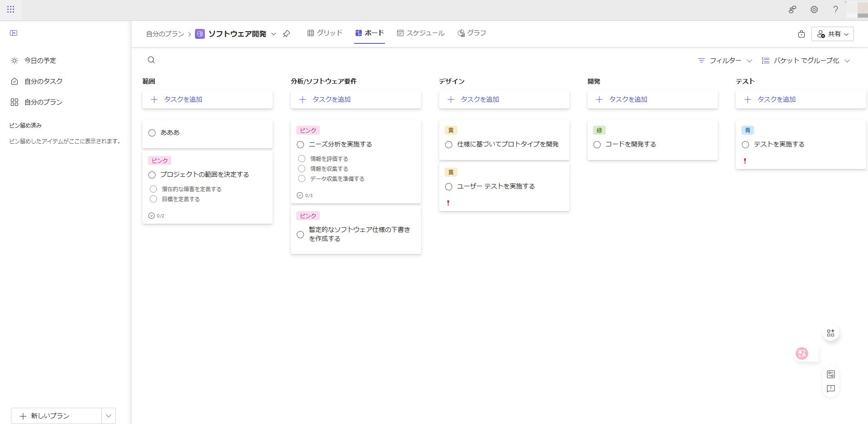Switch to the スケジュール view tab
The height and width of the screenshot is (424, 868).
click(x=421, y=33)
